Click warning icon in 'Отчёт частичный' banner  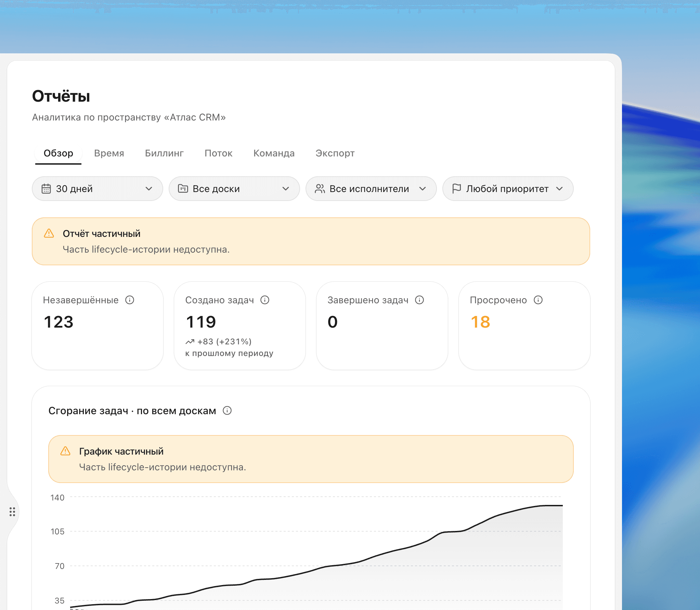click(49, 233)
